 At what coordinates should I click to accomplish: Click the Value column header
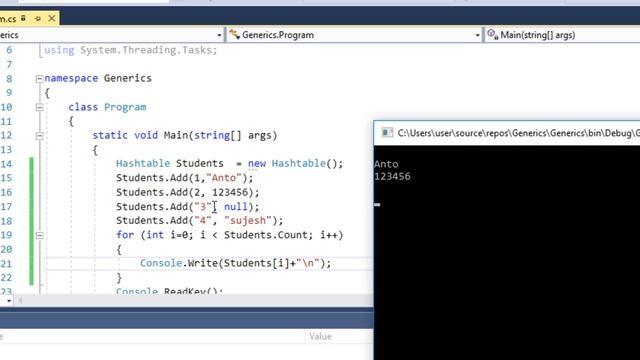coord(320,336)
